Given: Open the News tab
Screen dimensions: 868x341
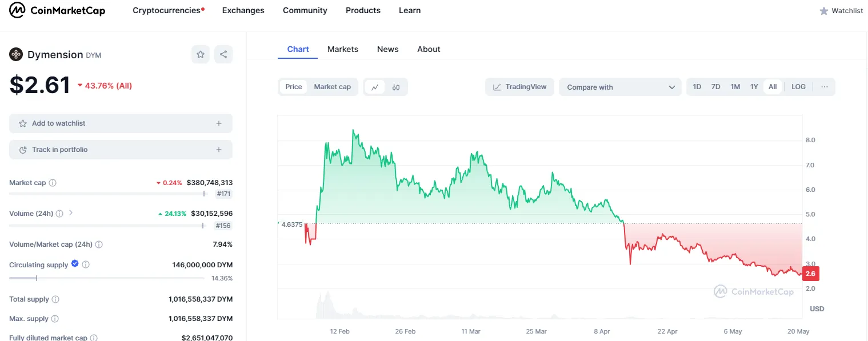Looking at the screenshot, I should (x=387, y=49).
